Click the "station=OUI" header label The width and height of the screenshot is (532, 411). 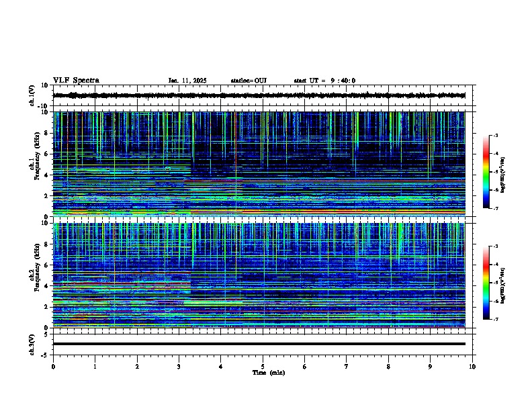[x=249, y=81]
